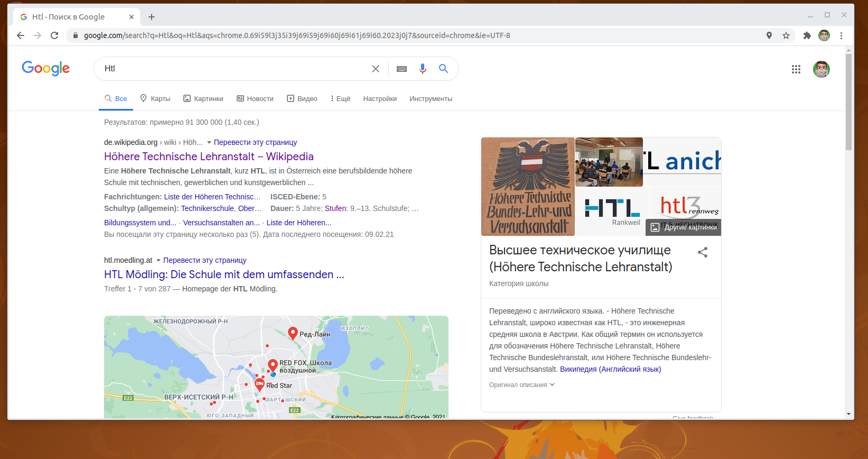868x459 pixels.
Task: Open Google apps grid
Action: 796,69
